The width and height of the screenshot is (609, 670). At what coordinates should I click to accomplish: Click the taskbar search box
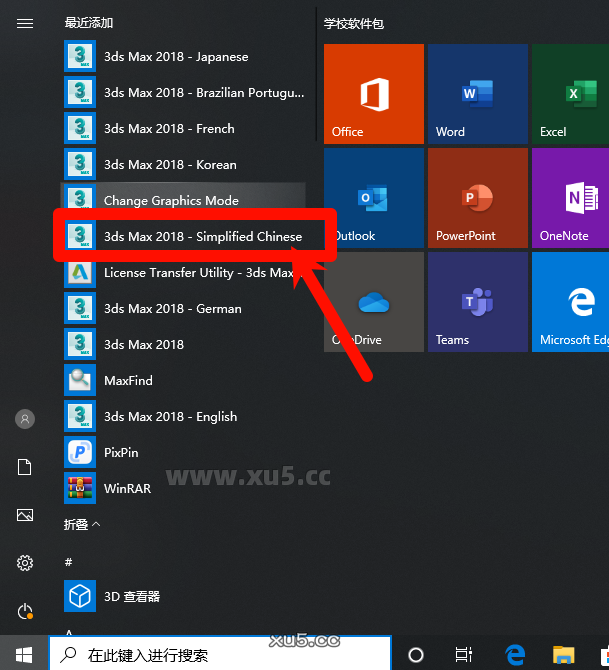coord(220,655)
